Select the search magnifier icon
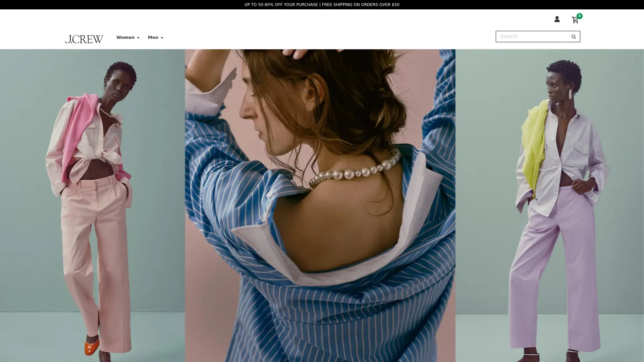 (x=574, y=36)
